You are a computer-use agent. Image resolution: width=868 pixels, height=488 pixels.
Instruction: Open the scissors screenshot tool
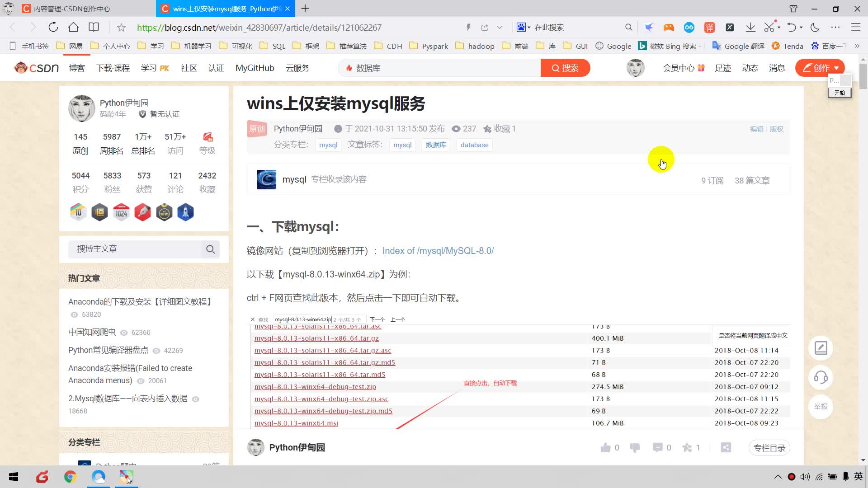tap(769, 27)
